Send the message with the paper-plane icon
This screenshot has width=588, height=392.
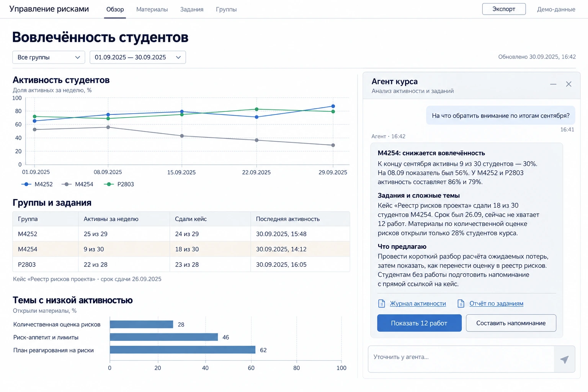click(564, 359)
